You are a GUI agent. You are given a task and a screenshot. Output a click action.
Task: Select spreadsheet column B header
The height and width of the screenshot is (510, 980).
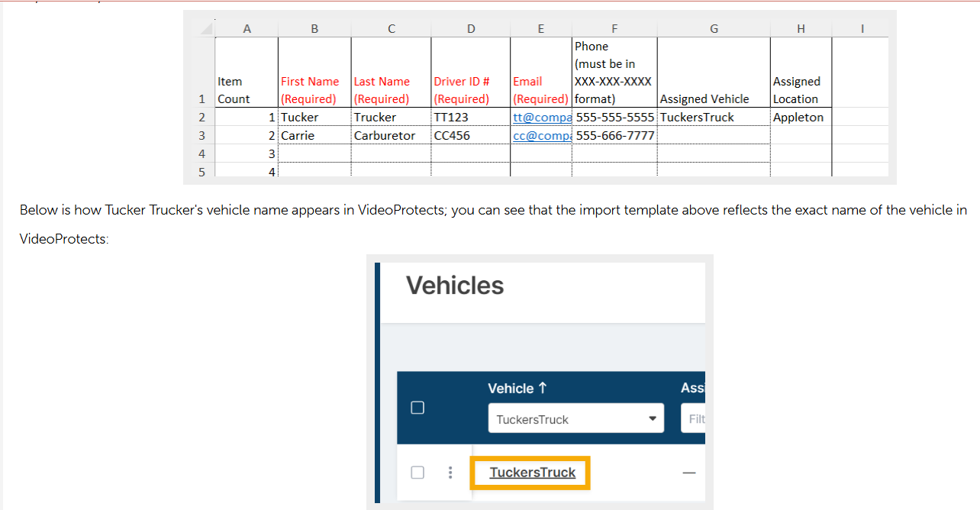314,29
